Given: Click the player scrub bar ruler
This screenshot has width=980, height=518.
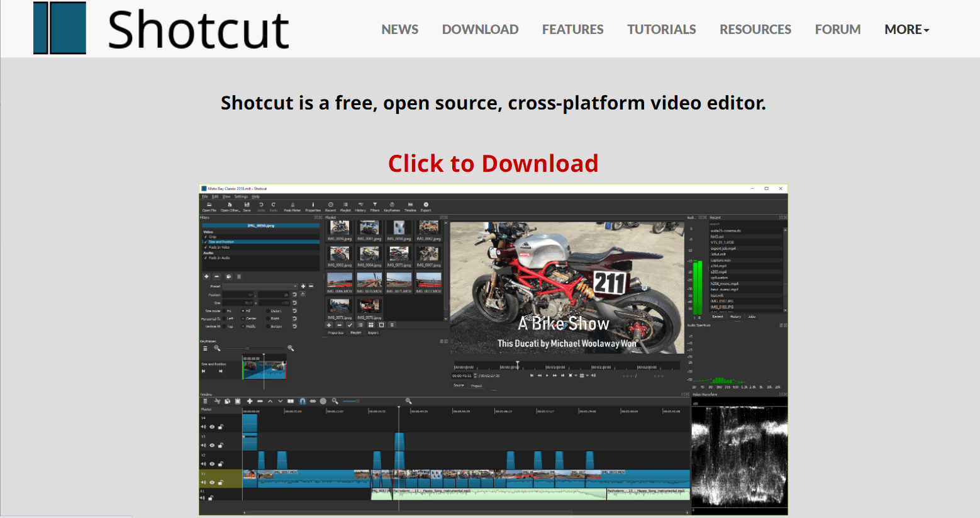Looking at the screenshot, I should click(567, 366).
